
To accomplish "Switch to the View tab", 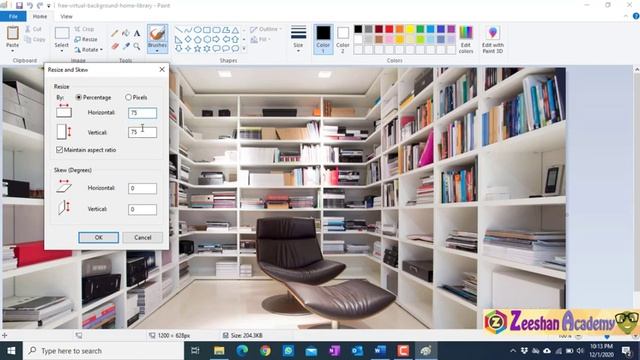I will click(x=66, y=16).
